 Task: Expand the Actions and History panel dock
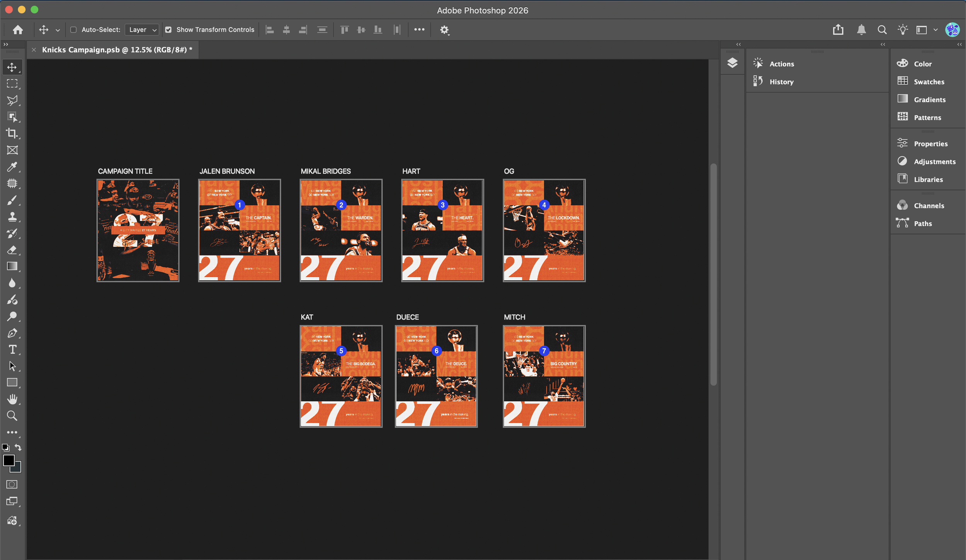(883, 44)
